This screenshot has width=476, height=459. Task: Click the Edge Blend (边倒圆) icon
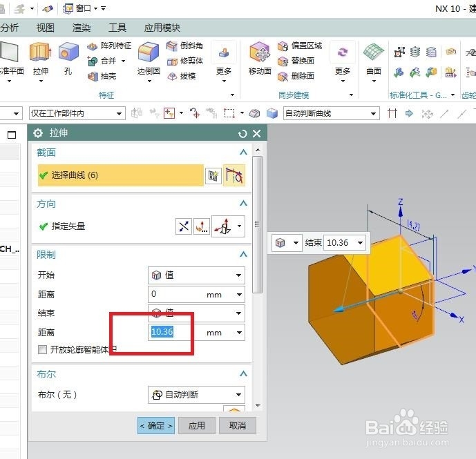click(x=149, y=52)
